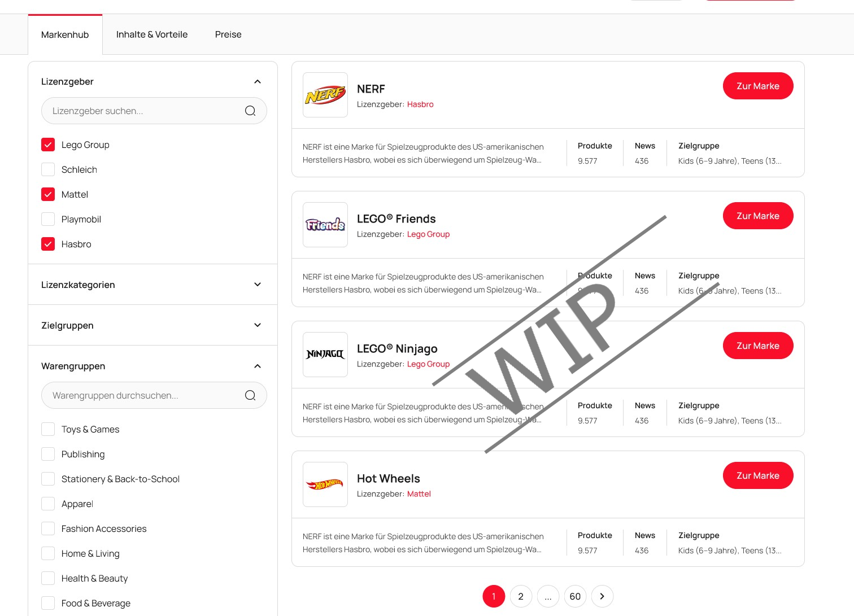Uncheck the Lego Group filter
Viewport: 854px width, 616px height.
[48, 145]
